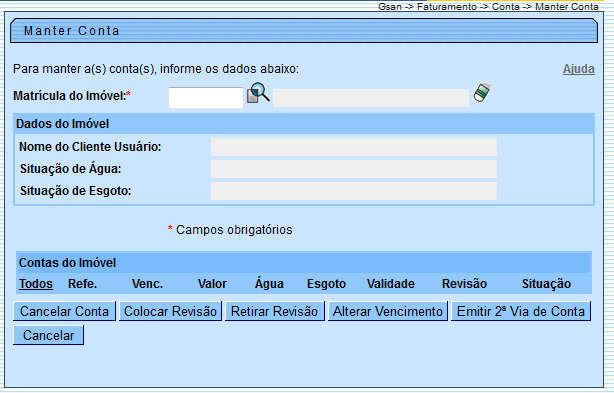
Task: Click the gray property description field beside magnifier
Action: (371, 98)
